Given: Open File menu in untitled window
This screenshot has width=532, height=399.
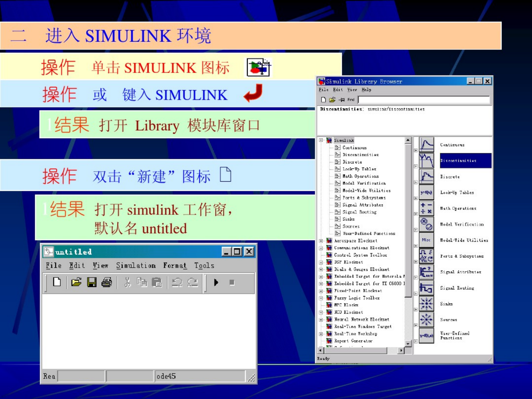Looking at the screenshot, I should click(54, 266).
